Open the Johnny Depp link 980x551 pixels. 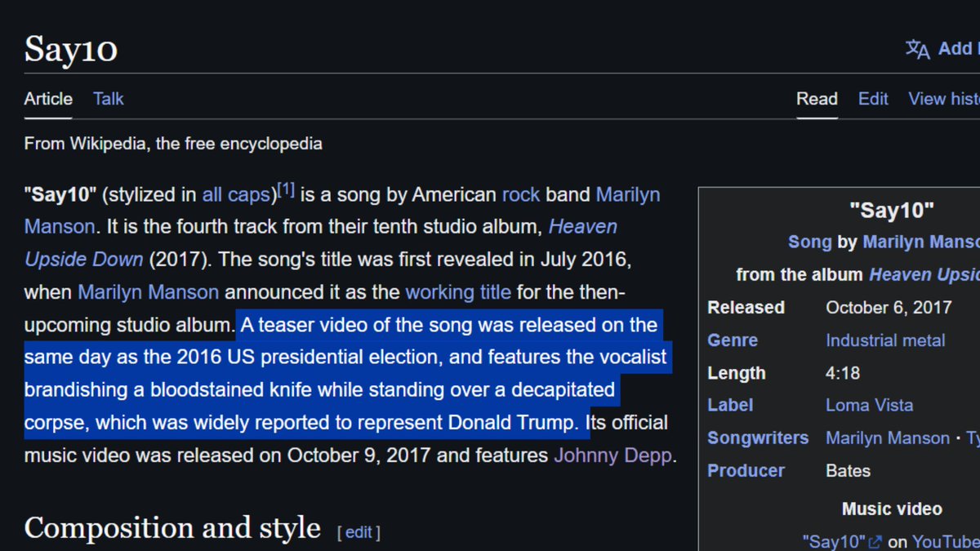click(x=613, y=455)
